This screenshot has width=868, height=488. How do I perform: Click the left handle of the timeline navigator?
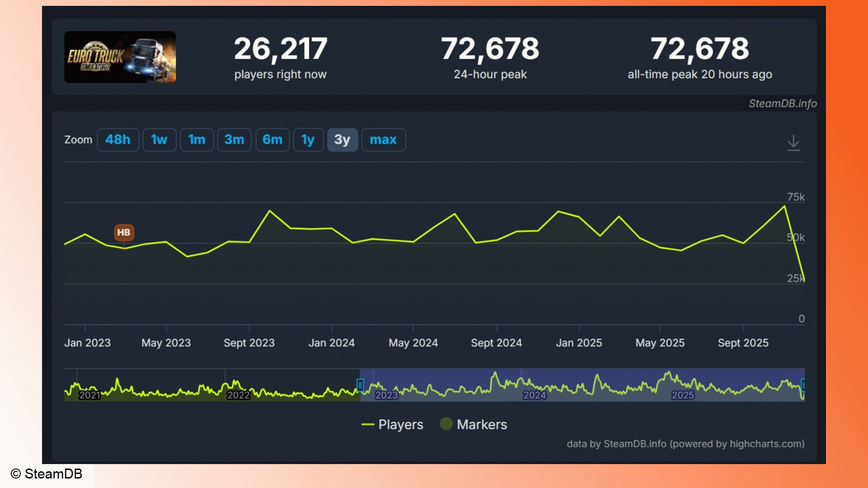360,385
